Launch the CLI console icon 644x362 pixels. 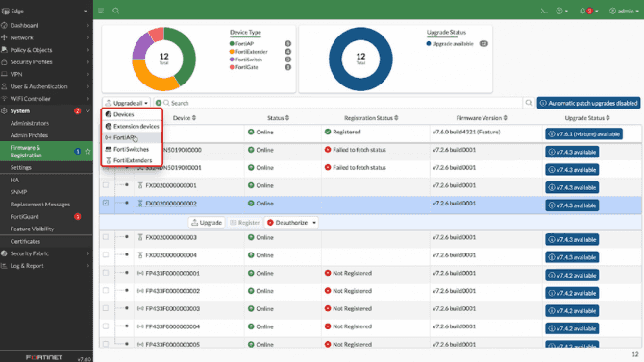tap(544, 12)
